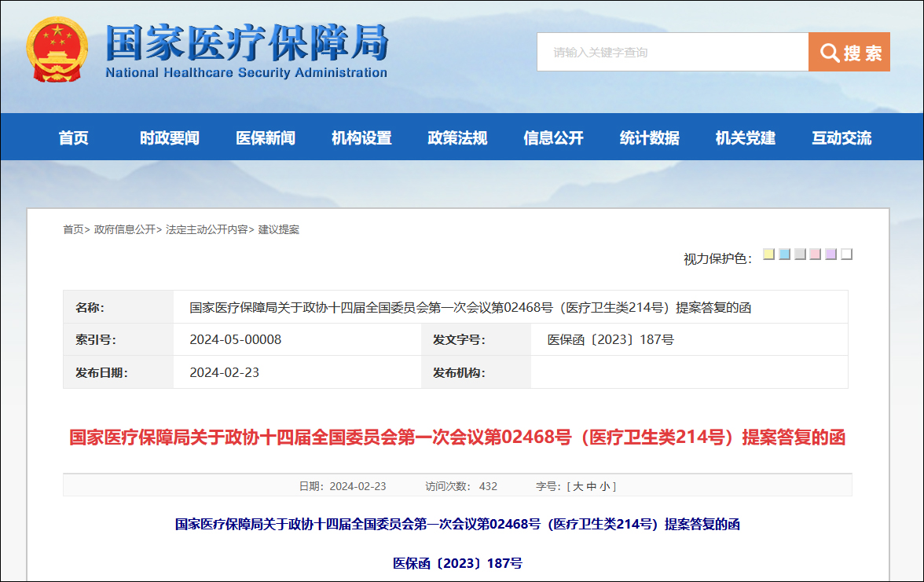This screenshot has height=582, width=924.
Task: Open 建议提案 breadcrumb link
Action: [279, 229]
